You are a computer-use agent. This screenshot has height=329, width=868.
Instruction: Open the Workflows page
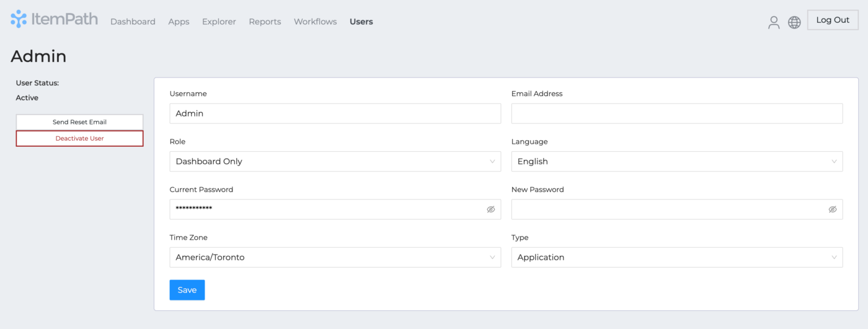(x=315, y=22)
